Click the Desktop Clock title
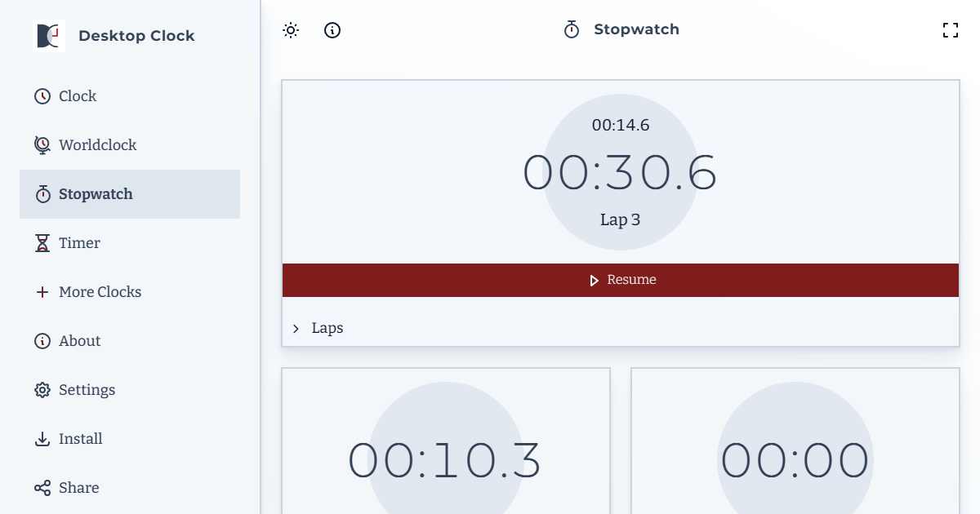The image size is (980, 514). tap(136, 35)
